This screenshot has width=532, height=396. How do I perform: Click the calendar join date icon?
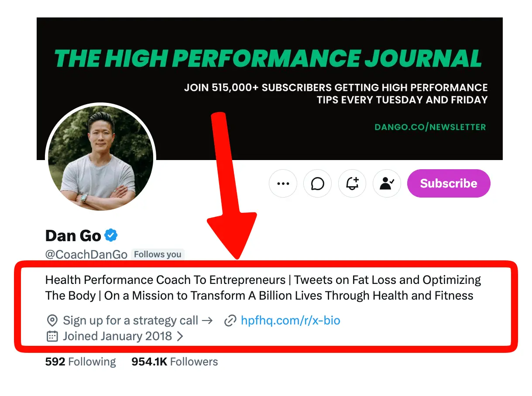pos(52,336)
